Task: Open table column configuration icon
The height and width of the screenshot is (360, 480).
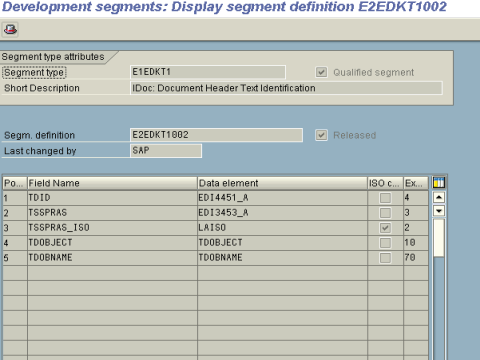Action: [439, 183]
